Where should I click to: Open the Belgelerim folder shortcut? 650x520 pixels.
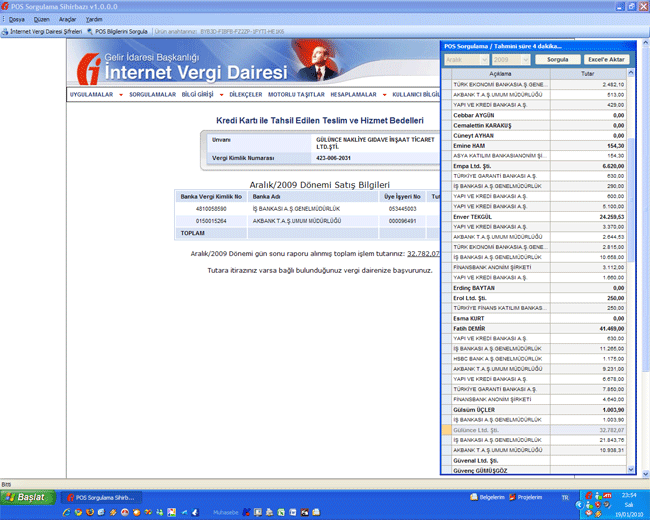click(488, 497)
